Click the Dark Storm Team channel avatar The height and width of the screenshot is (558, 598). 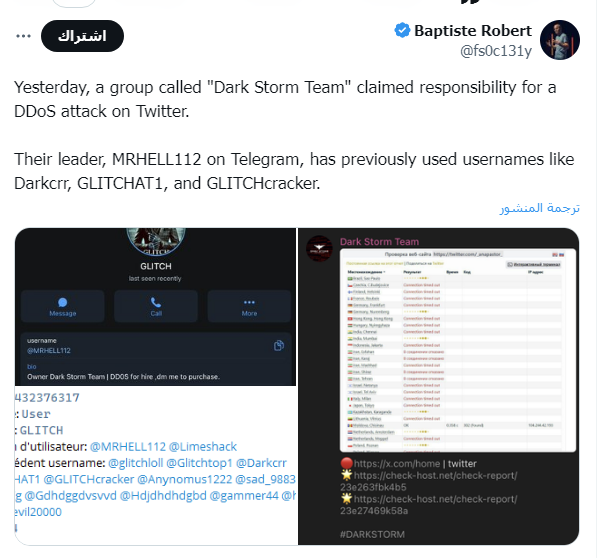click(319, 249)
